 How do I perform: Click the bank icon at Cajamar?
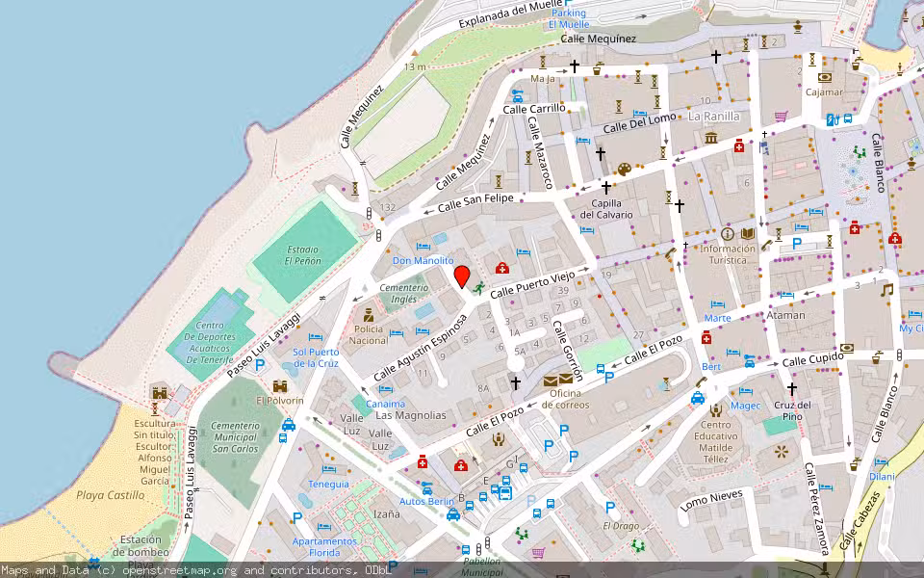click(x=825, y=78)
